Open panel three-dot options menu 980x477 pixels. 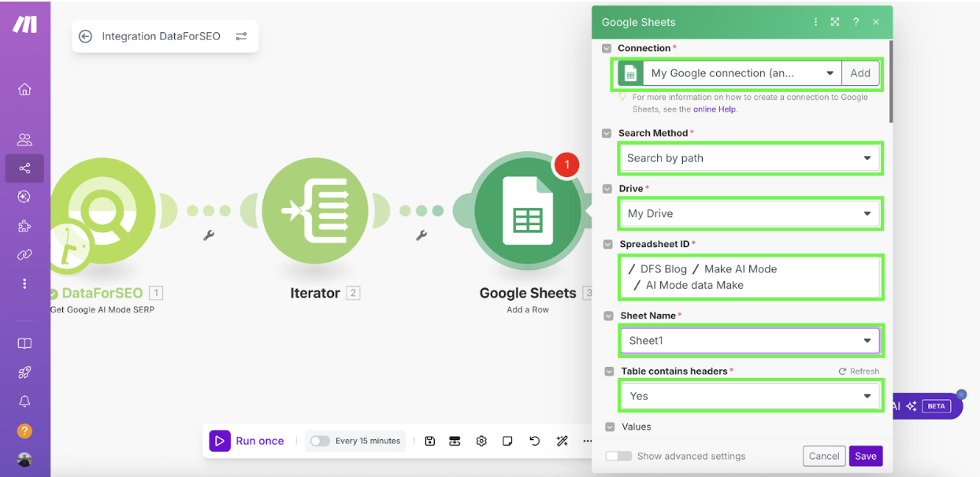click(815, 22)
